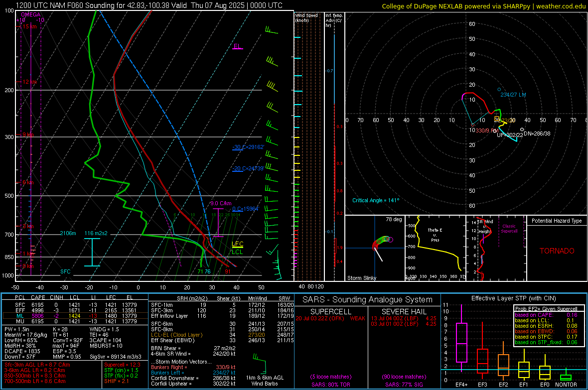The image size is (588, 390).
Task: Click the OMEGA label on the skew-T
Action: tap(31, 14)
